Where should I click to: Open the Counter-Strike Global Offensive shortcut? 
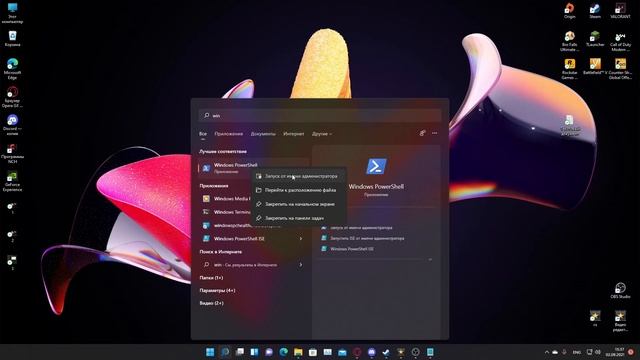click(x=620, y=69)
